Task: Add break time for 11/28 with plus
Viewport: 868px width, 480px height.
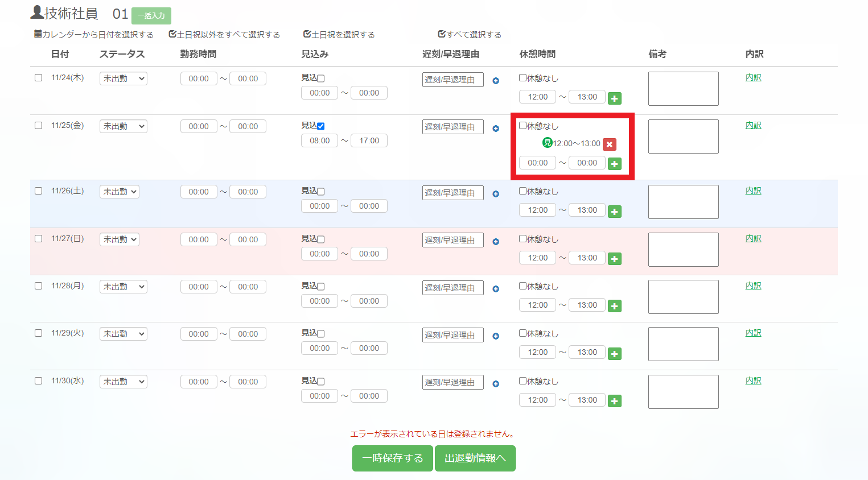Action: (614, 306)
